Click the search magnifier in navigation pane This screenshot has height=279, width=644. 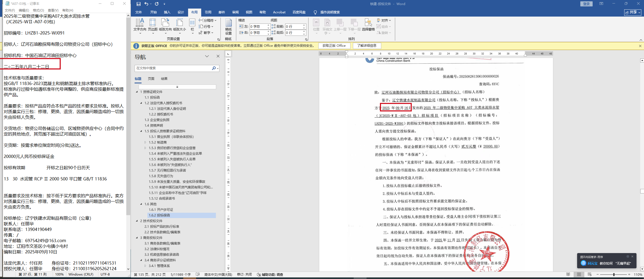(214, 68)
